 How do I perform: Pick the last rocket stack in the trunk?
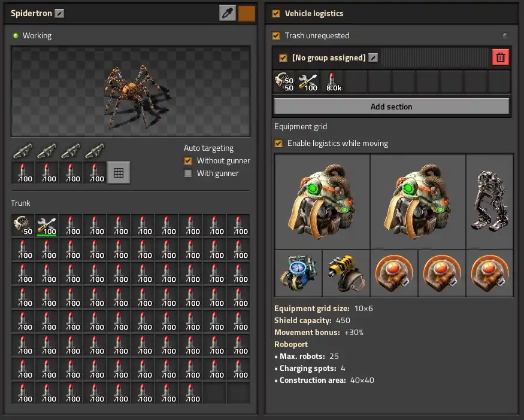coord(190,393)
